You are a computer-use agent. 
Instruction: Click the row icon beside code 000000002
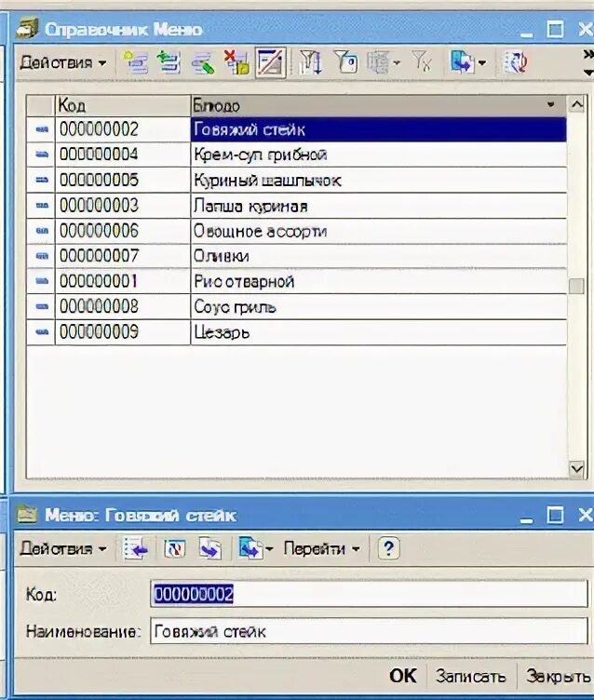tap(42, 129)
